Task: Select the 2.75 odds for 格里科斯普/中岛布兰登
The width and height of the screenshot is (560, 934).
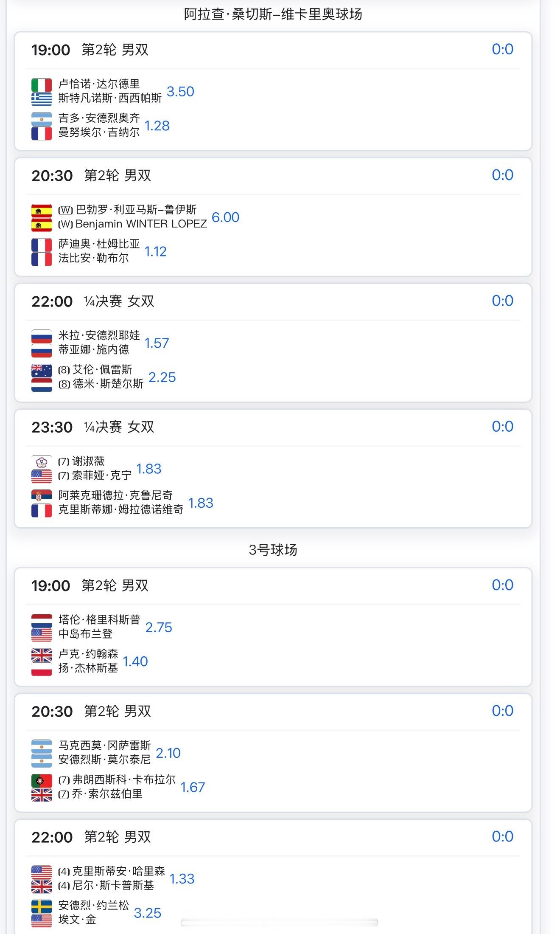Action: coord(159,627)
